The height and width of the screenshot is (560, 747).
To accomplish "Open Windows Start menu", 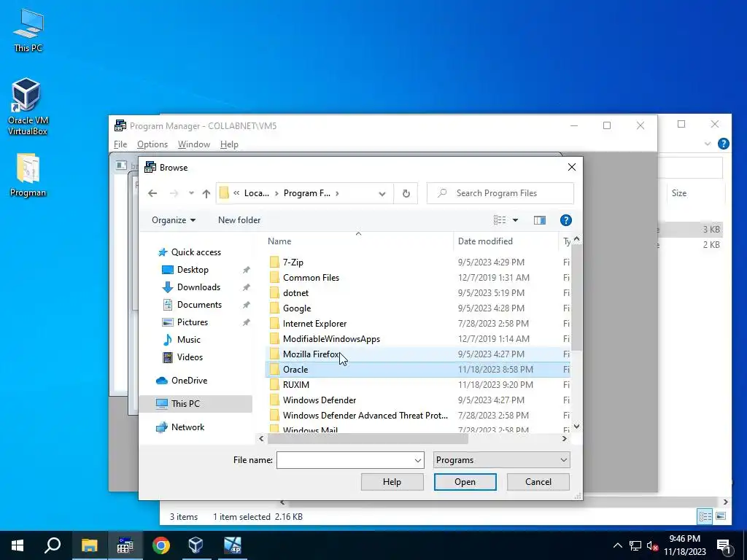I will tap(18, 545).
